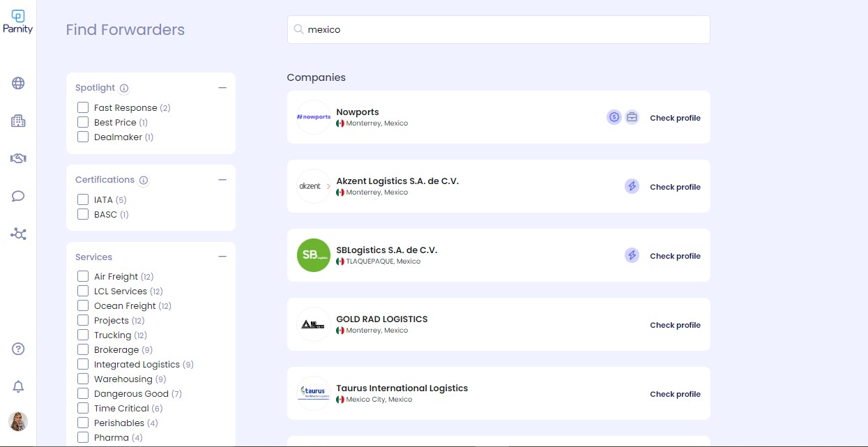Check the Integrated Logistics filter

pyautogui.click(x=83, y=364)
